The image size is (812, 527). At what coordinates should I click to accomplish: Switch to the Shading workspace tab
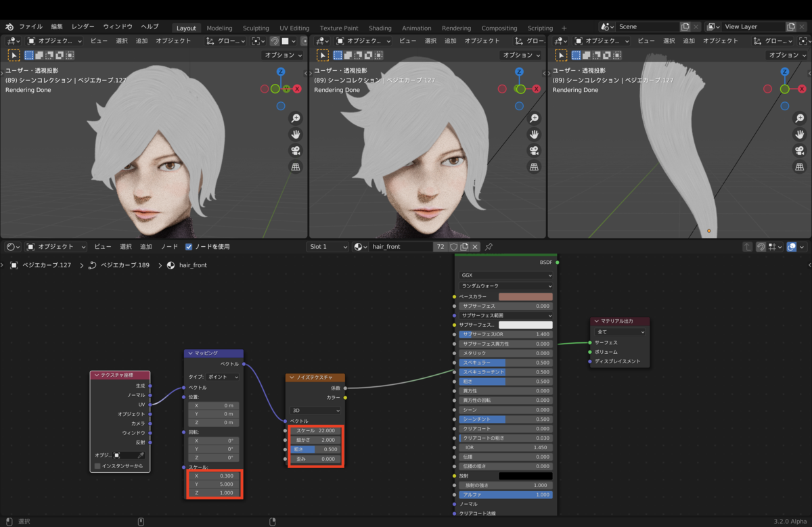pyautogui.click(x=380, y=28)
